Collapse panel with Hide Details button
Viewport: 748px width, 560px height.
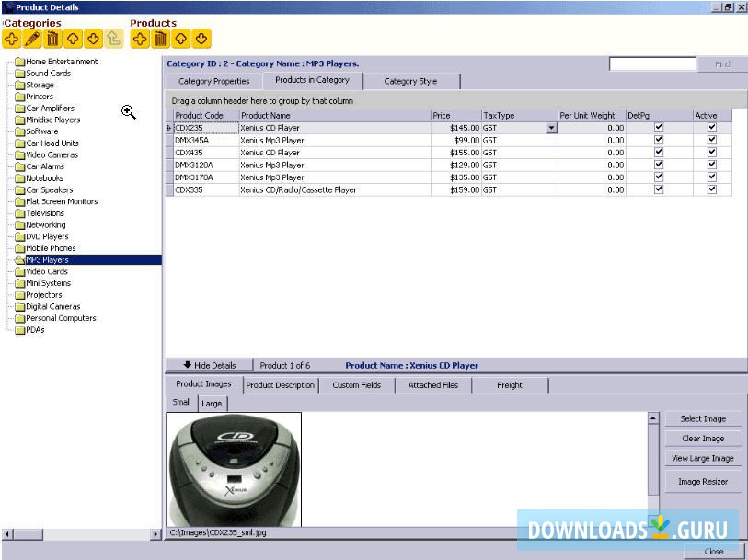pyautogui.click(x=210, y=365)
